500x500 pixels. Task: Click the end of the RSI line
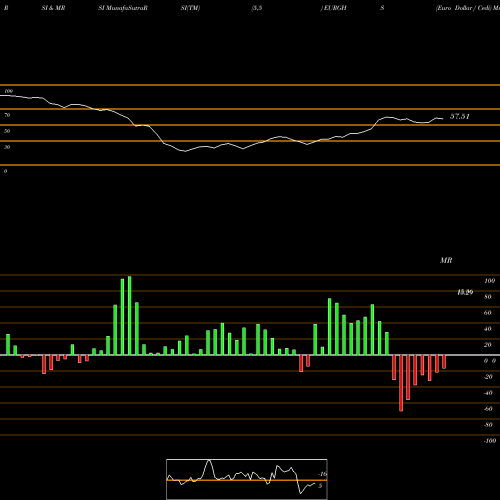[443, 118]
